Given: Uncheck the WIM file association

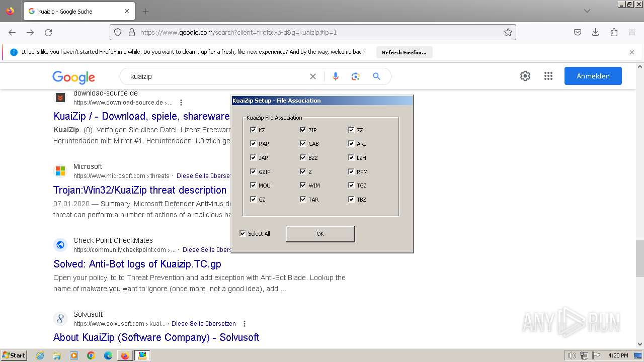Looking at the screenshot, I should click(x=303, y=185).
